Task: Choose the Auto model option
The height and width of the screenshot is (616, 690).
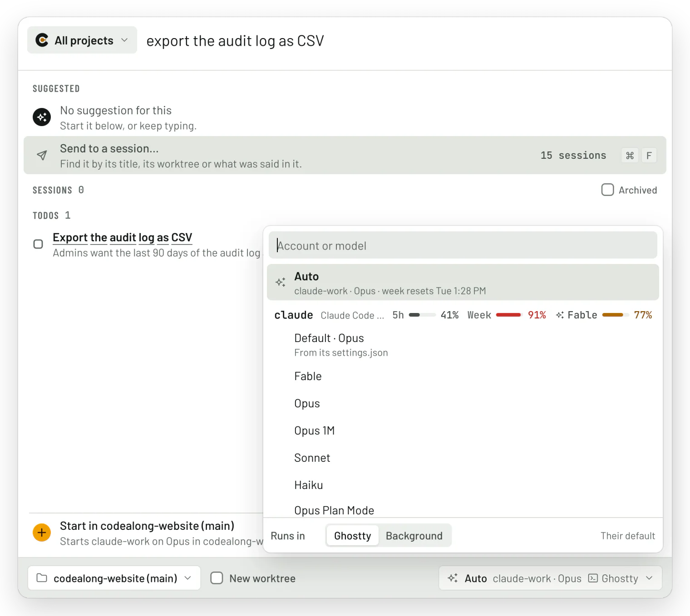Action: 463,282
